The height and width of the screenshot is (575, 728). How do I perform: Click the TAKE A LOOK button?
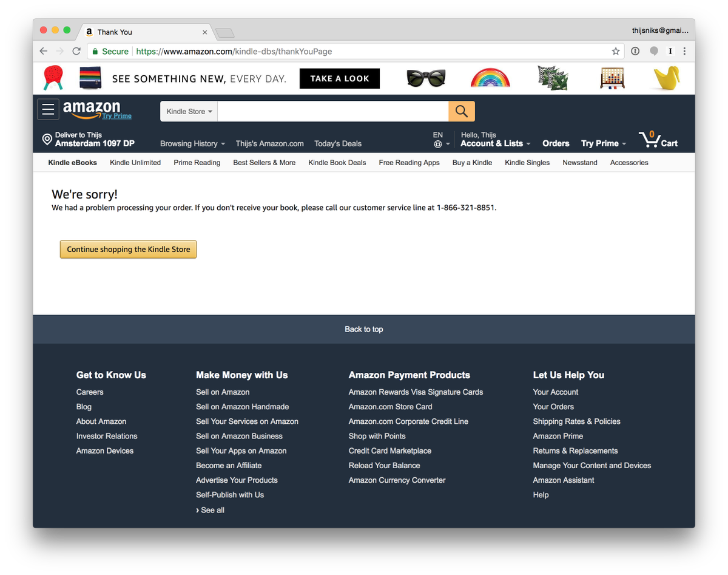340,78
